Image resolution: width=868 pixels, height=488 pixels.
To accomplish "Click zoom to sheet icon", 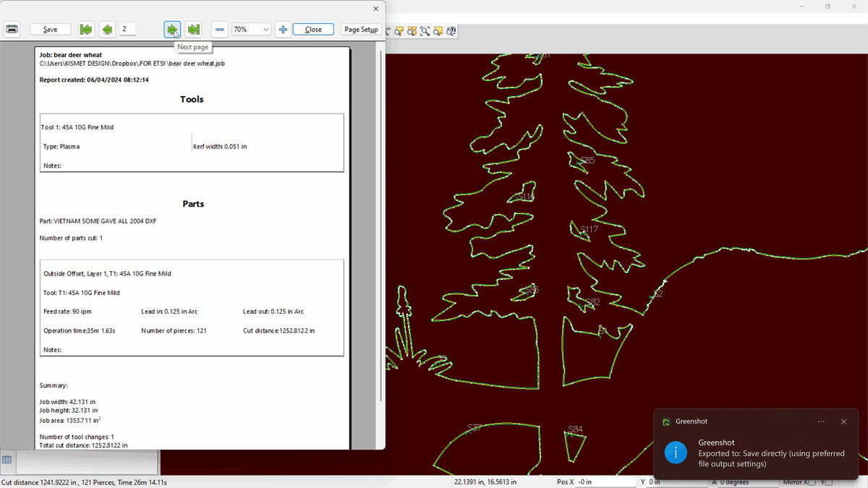I will tap(438, 31).
